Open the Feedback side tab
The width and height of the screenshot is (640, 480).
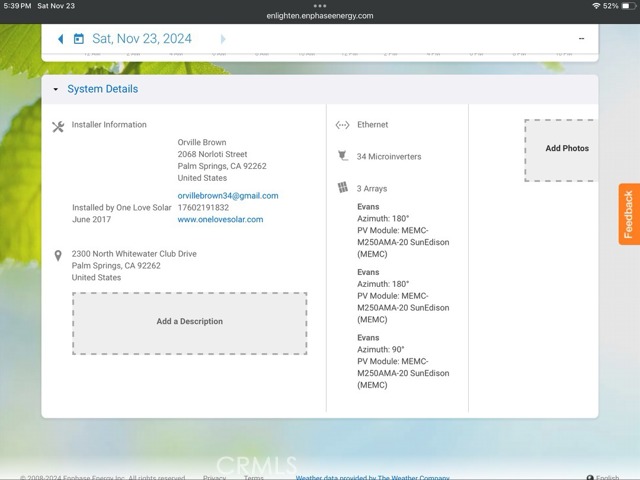click(629, 214)
